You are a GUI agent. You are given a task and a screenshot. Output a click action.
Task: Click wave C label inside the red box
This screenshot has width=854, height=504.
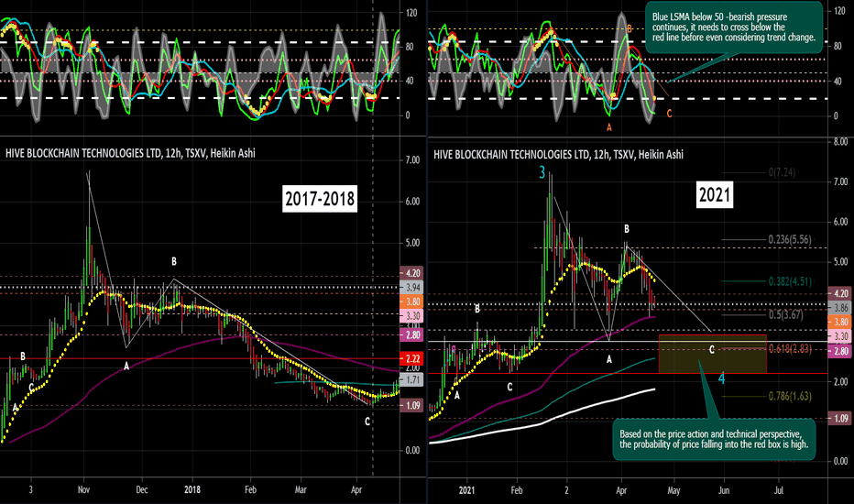(x=711, y=349)
